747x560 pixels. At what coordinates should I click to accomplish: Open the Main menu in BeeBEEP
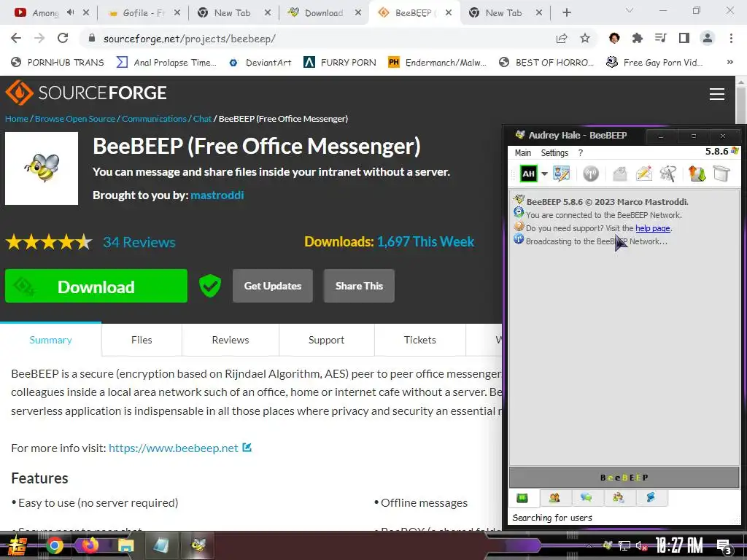click(522, 153)
